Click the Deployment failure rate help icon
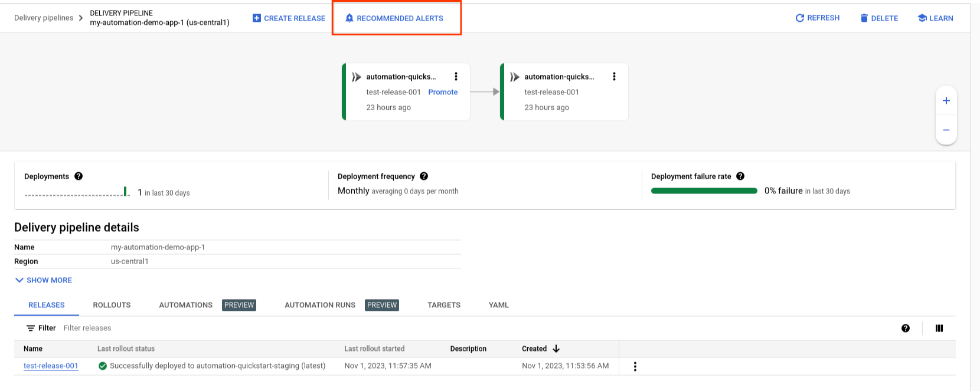Viewport: 980px width, 391px height. [740, 176]
